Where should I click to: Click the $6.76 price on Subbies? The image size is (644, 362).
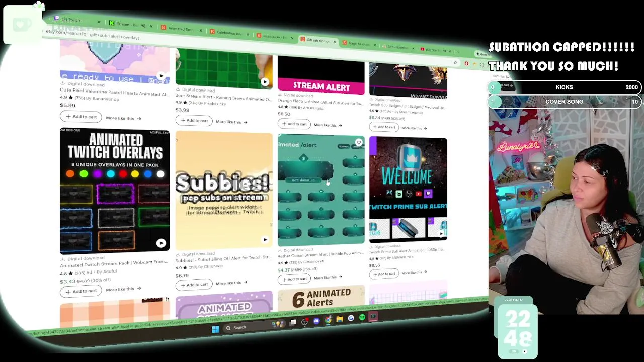click(x=182, y=275)
